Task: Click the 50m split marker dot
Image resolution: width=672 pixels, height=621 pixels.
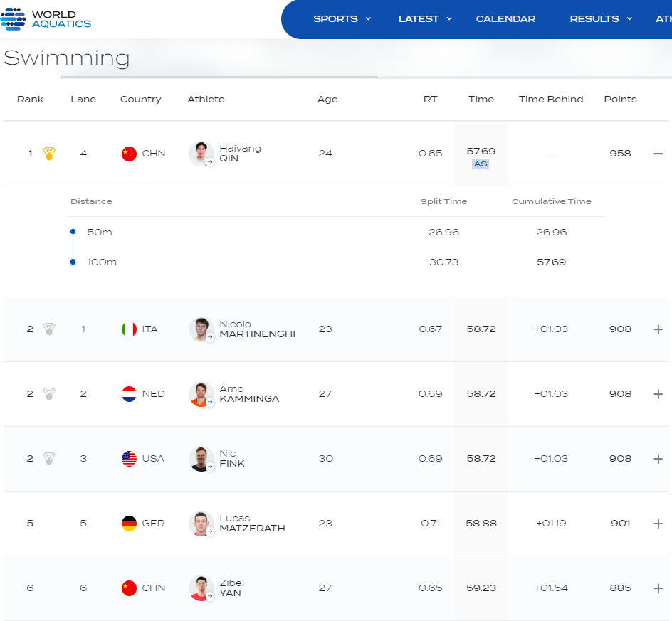Action: tap(73, 232)
